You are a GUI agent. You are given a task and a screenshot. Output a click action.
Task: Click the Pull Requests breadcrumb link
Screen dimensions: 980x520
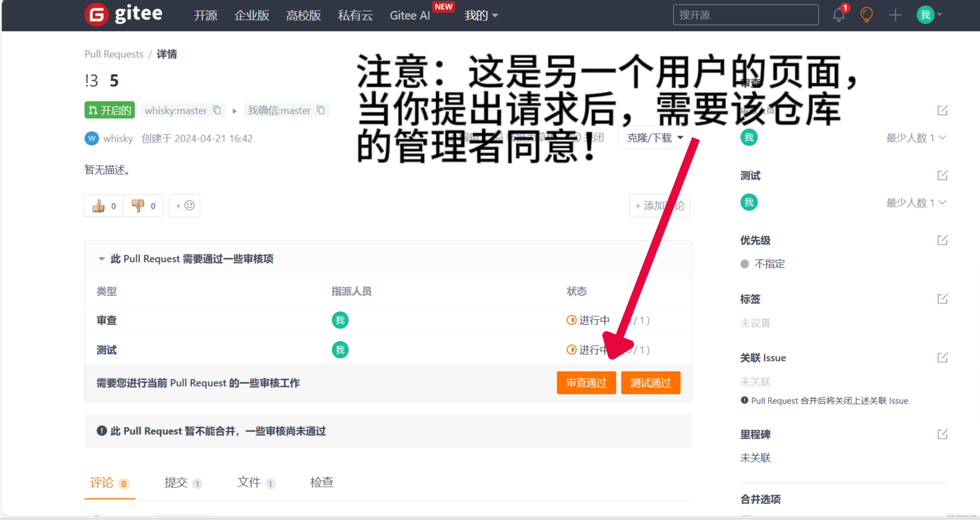click(x=113, y=54)
